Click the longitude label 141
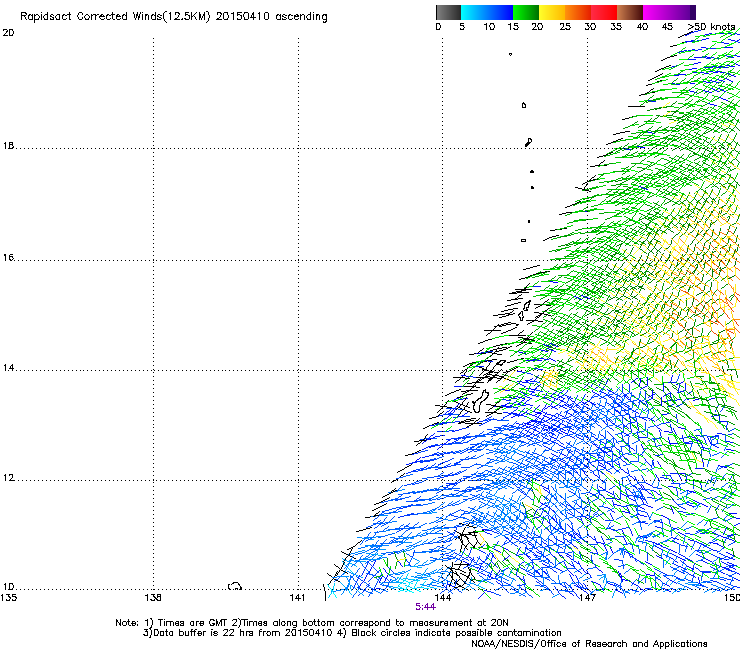Image resolution: width=740 pixels, height=650 pixels. click(x=298, y=598)
